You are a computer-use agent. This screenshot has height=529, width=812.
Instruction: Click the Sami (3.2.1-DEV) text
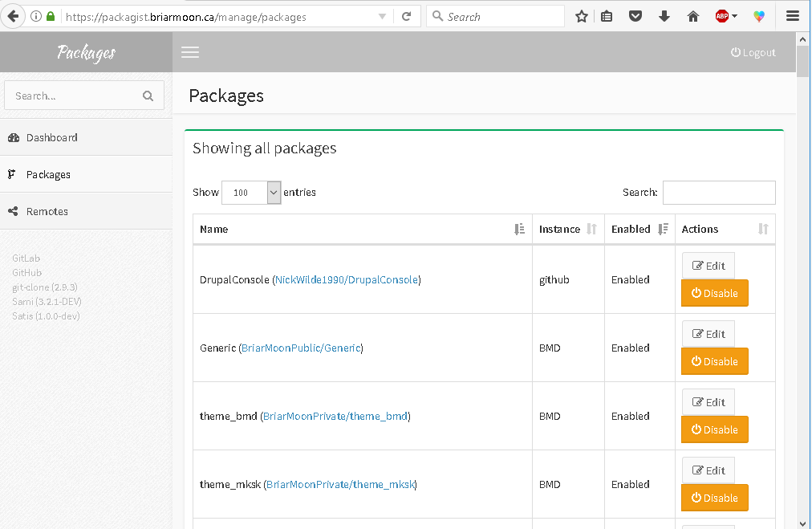47,302
